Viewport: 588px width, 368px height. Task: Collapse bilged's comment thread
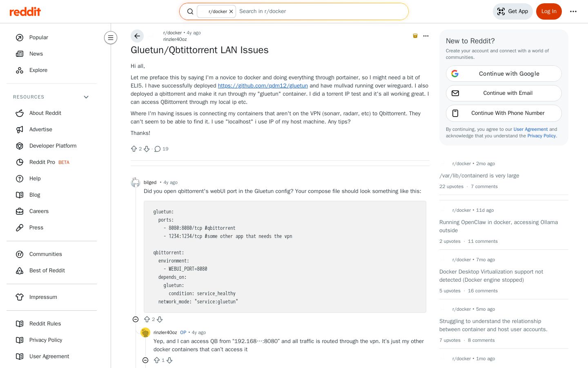(x=136, y=319)
